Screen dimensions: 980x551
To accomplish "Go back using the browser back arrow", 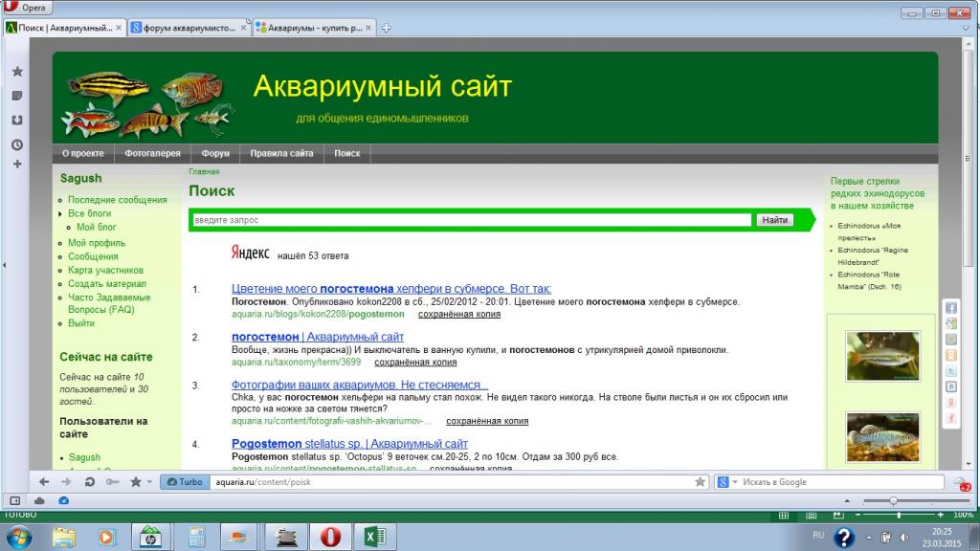I will [44, 482].
